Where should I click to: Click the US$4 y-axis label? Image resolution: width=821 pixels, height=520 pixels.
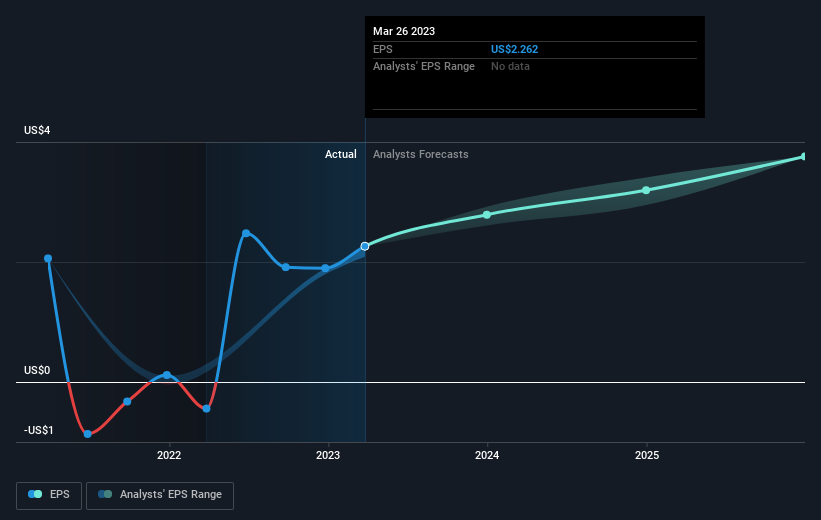click(37, 130)
